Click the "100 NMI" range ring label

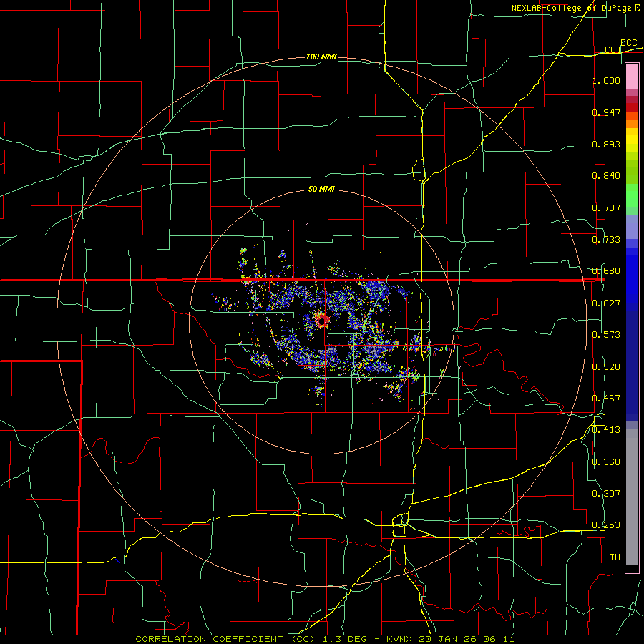pyautogui.click(x=321, y=57)
